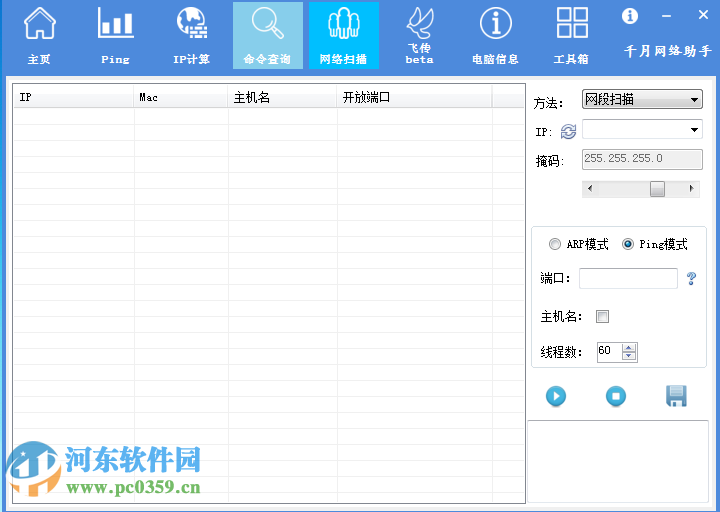
Task: Open the IP计算 calculator
Action: click(191, 36)
